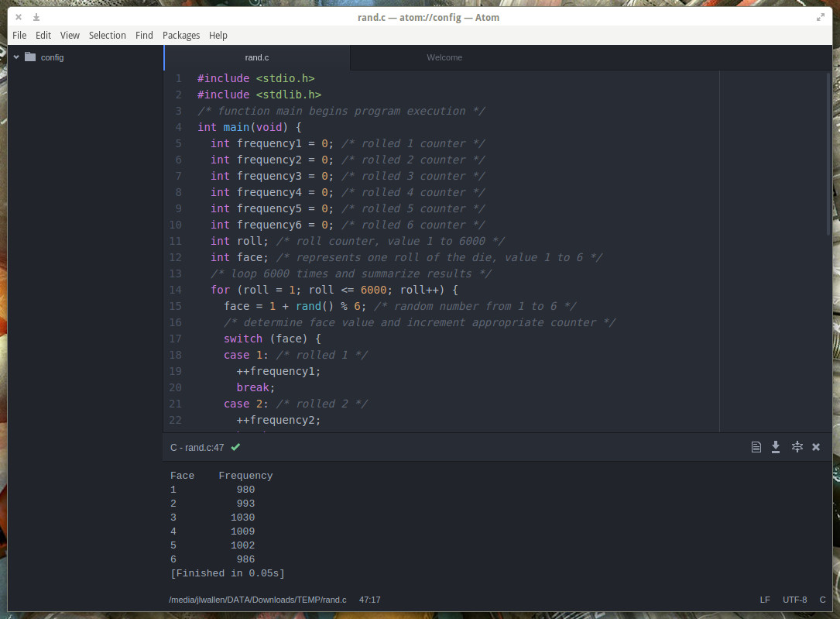
Task: Click the config folder icon in sidebar
Action: tap(30, 57)
